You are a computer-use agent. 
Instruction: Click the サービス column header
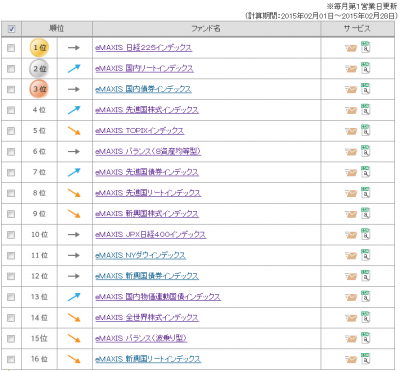tap(357, 29)
